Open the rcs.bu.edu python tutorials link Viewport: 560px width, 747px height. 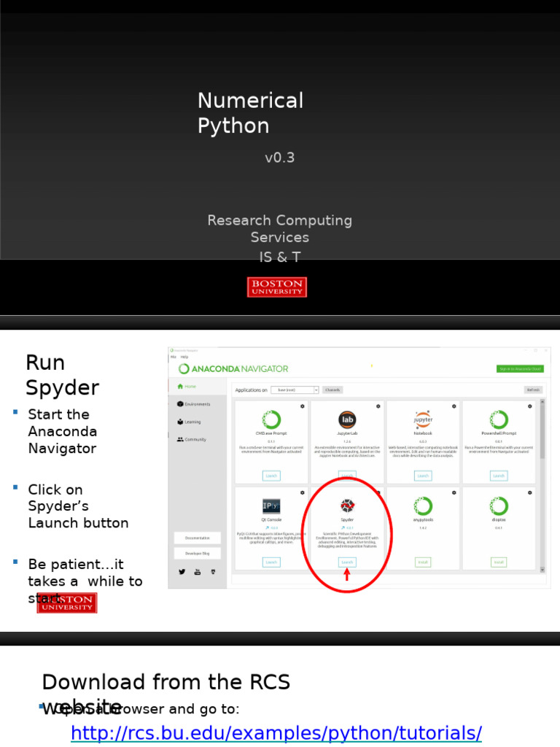click(276, 732)
